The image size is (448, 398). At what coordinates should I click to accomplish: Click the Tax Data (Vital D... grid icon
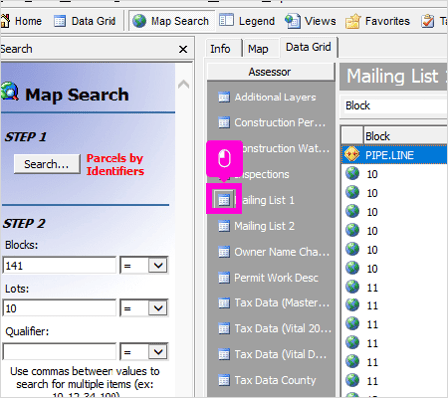pos(224,354)
